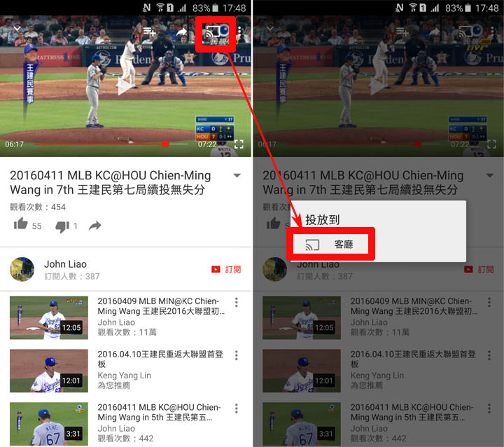Open title Ming Wang in 5th in left list
Image resolution: width=504 pixels, height=447 pixels.
click(x=159, y=412)
